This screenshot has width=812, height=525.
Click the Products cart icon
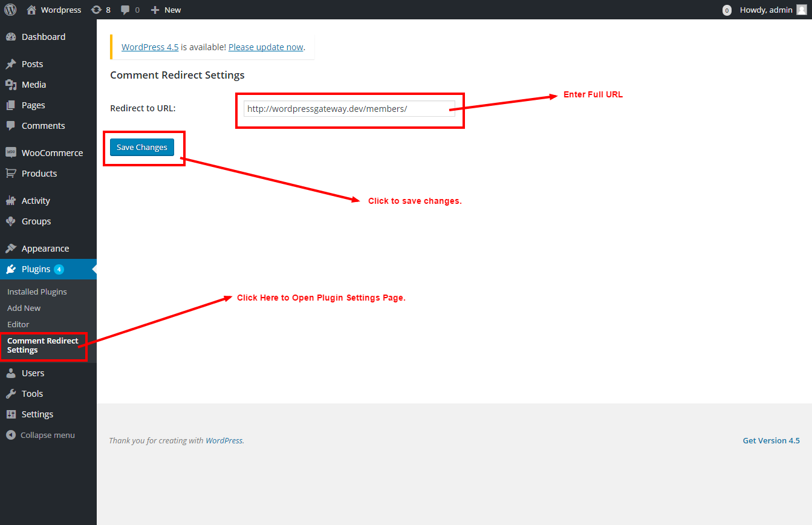coord(11,174)
